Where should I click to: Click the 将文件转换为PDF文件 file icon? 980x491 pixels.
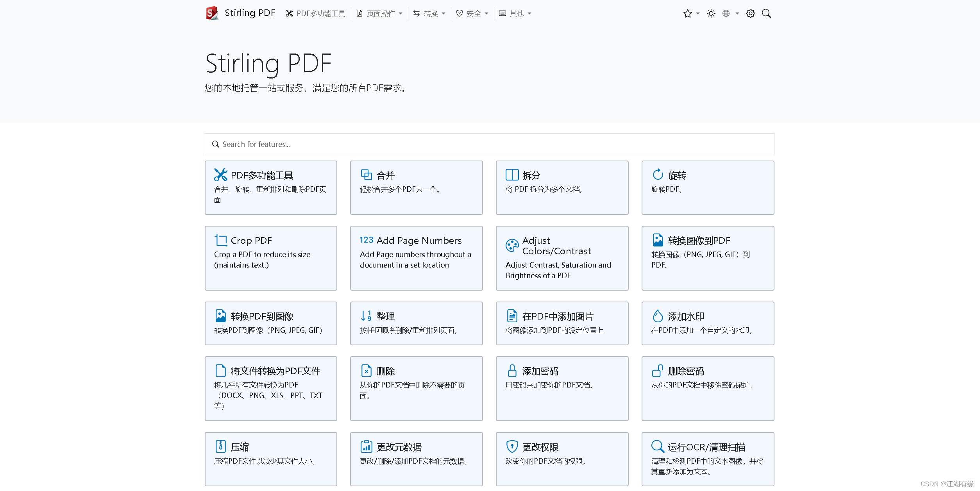(221, 370)
